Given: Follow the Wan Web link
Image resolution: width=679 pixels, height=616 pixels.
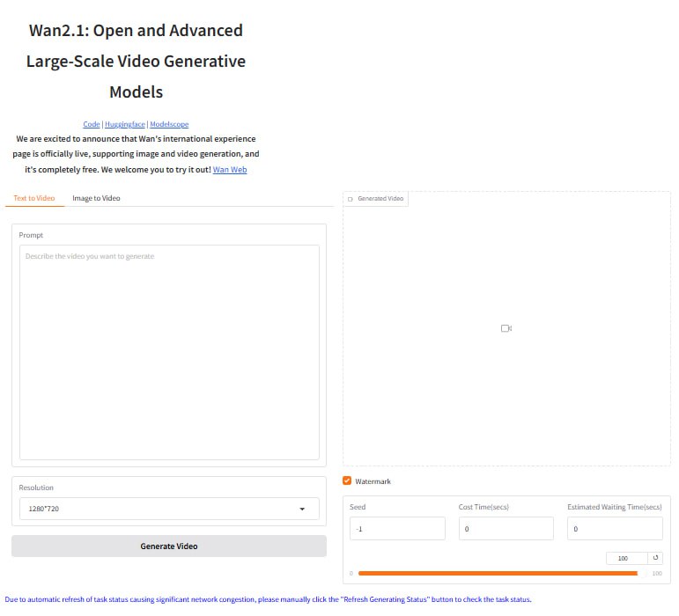Looking at the screenshot, I should coord(230,169).
